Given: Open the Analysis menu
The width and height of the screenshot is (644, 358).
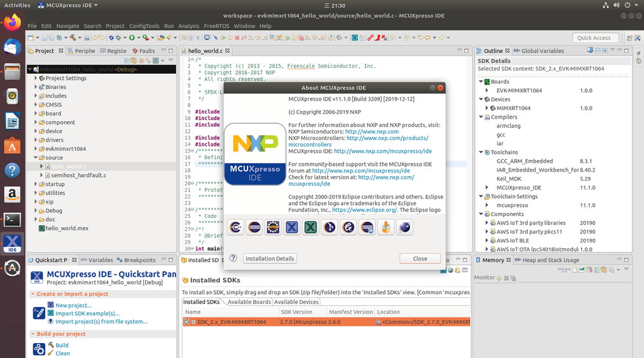Looking at the screenshot, I should 188,26.
